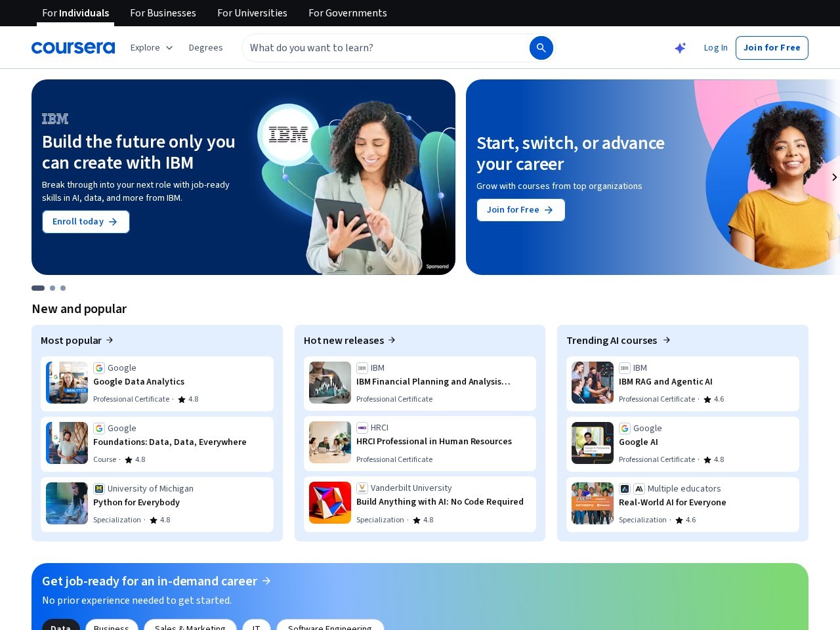Advance the hero carousel with right chevron
This screenshot has height=630, width=840.
(x=833, y=177)
